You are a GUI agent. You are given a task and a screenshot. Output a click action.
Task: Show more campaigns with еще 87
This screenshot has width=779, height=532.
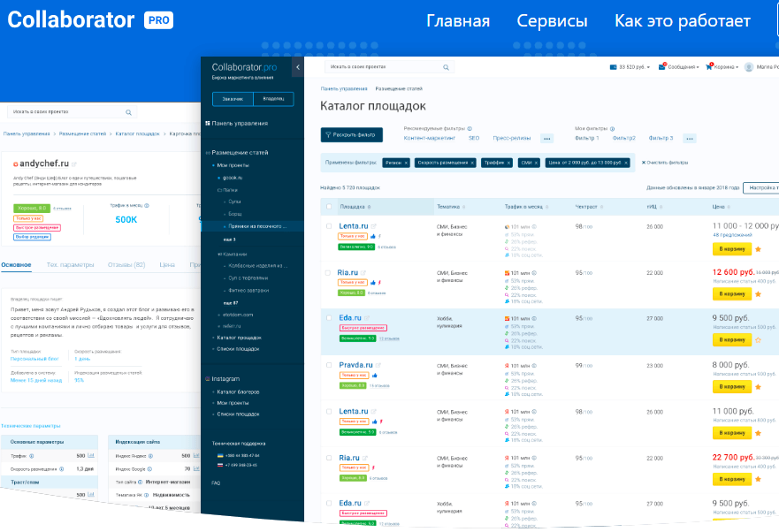231,302
